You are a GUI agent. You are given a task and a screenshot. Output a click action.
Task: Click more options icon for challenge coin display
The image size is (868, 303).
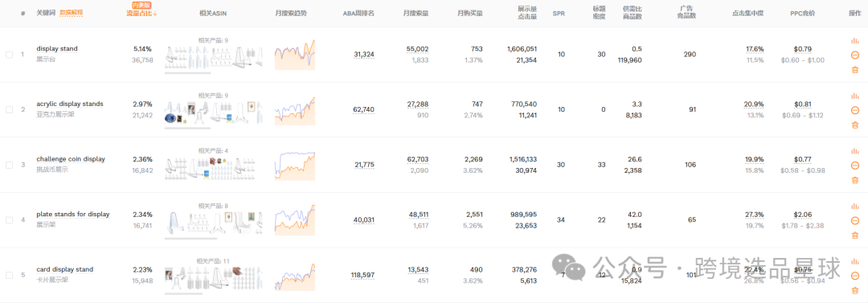(x=854, y=165)
